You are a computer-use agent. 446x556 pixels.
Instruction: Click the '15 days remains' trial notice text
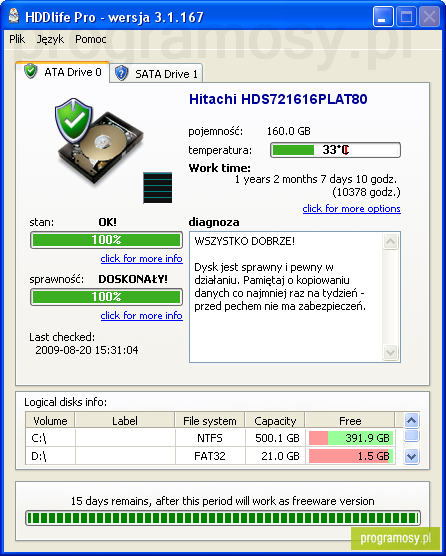pyautogui.click(x=223, y=501)
